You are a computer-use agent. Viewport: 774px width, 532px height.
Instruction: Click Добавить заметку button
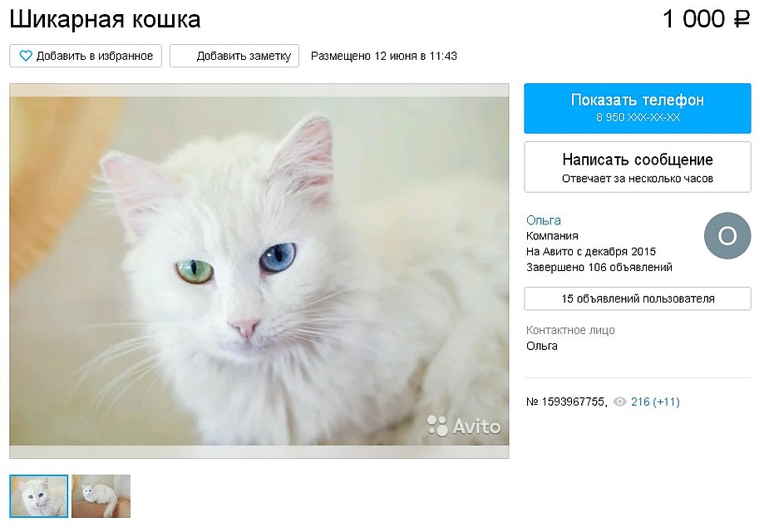(234, 56)
